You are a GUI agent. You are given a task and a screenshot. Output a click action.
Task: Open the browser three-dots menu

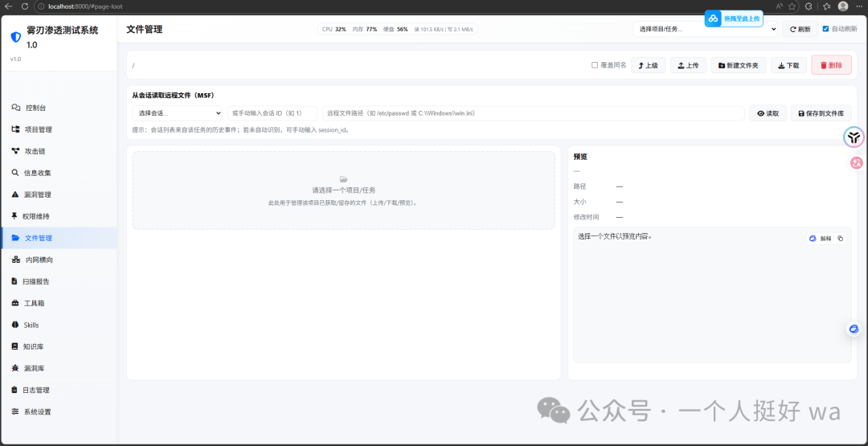[859, 6]
